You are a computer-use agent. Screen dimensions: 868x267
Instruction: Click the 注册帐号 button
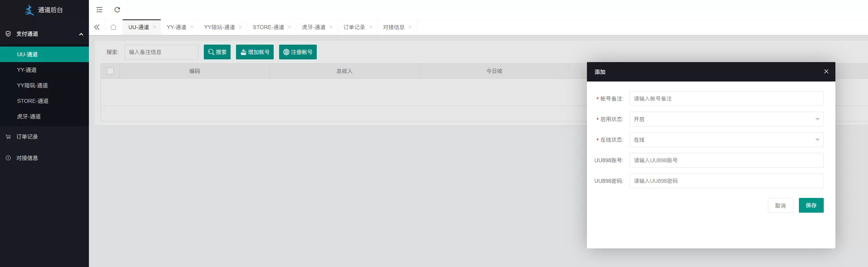click(298, 52)
